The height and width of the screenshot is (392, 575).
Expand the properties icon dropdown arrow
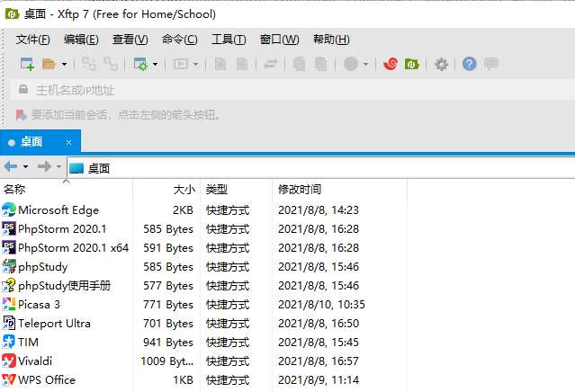coord(155,65)
